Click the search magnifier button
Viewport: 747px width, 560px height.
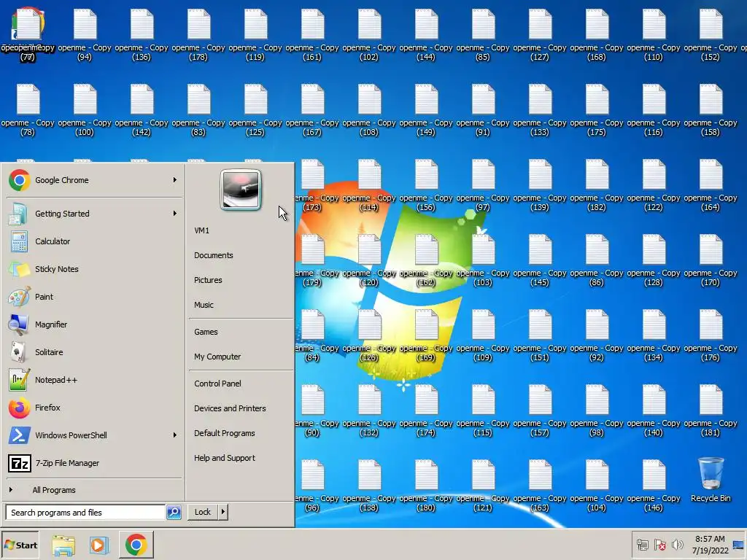(174, 513)
